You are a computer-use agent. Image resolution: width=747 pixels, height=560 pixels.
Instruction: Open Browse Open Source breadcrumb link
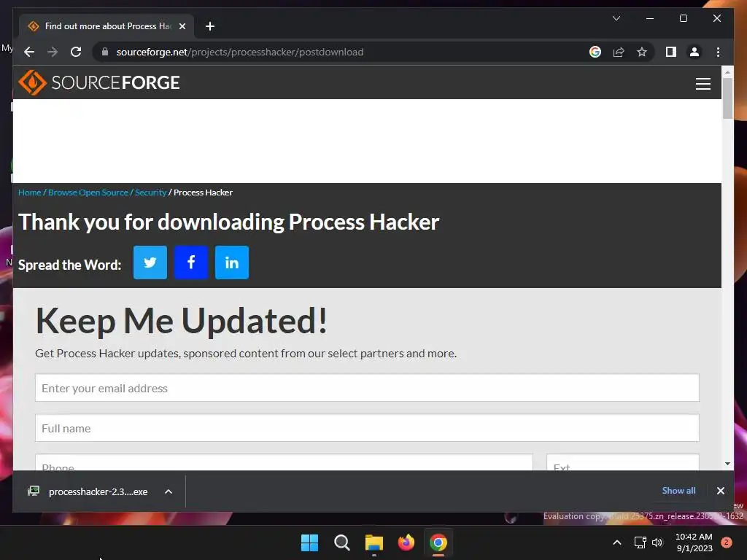[88, 192]
